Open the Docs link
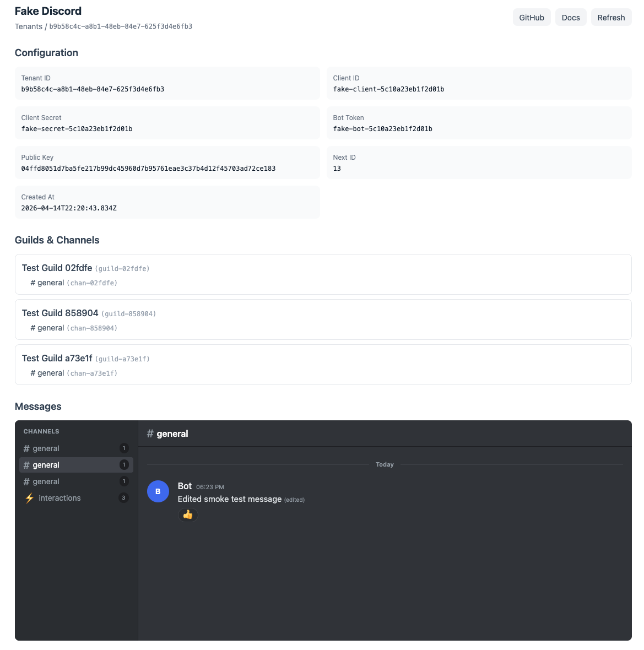The height and width of the screenshot is (650, 644). [x=571, y=17]
